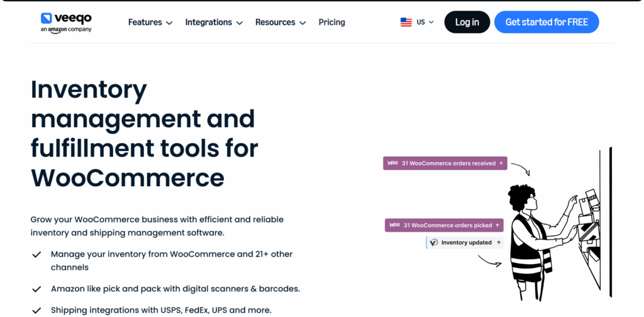Go to the Pricing page

coord(332,22)
